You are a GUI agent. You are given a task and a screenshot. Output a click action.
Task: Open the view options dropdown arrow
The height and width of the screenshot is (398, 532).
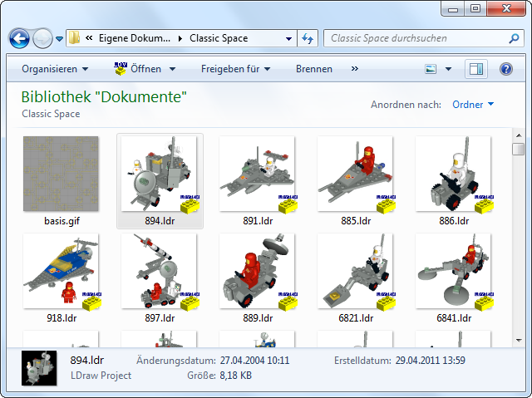(448, 69)
